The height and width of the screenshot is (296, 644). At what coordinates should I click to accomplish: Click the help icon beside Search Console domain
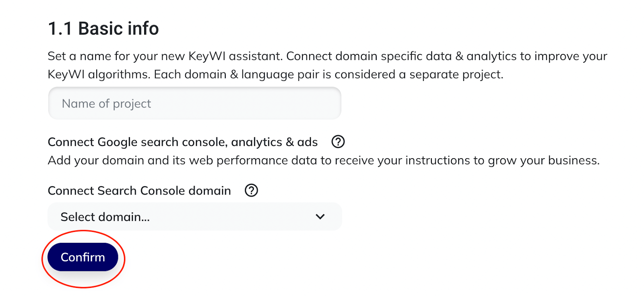coord(251,190)
